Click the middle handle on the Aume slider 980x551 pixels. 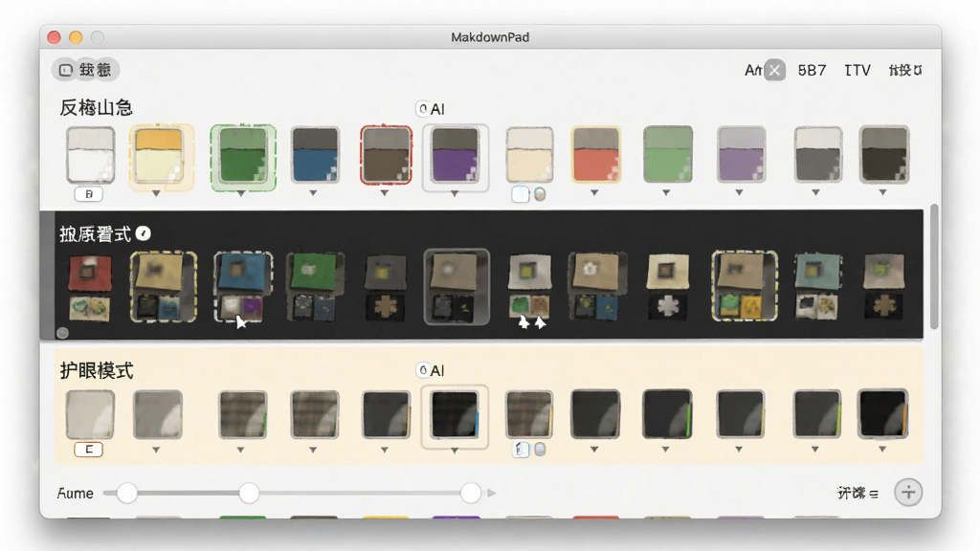[249, 493]
